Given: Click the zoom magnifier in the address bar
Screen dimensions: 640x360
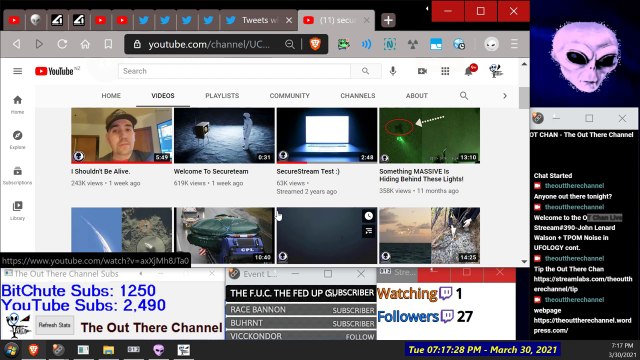Looking at the screenshot, I should 290,44.
